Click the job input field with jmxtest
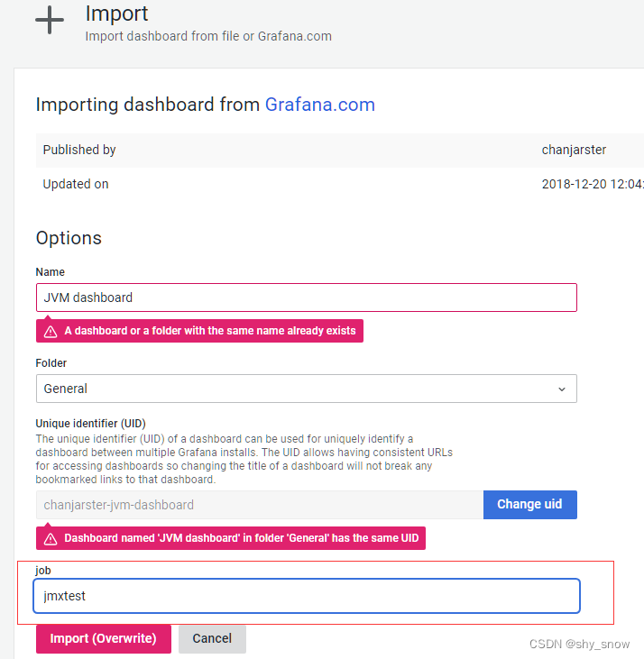 (x=307, y=596)
